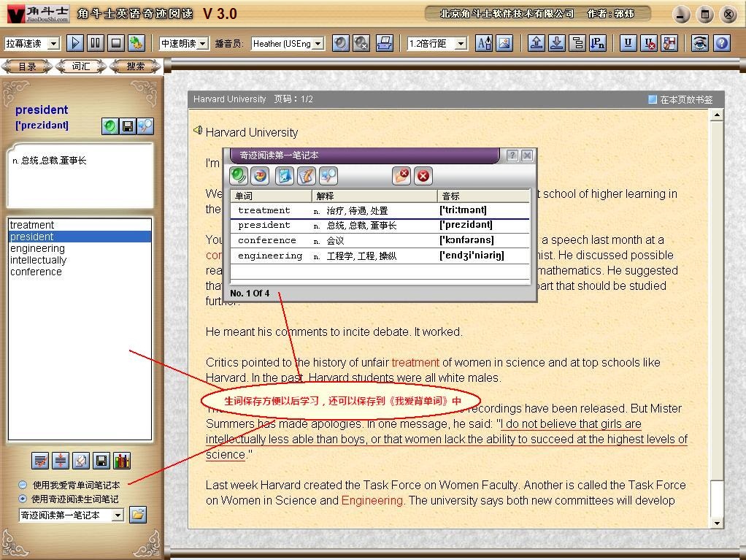Check the 在本页放书签 bookmark checkbox
The image size is (746, 560).
click(653, 99)
